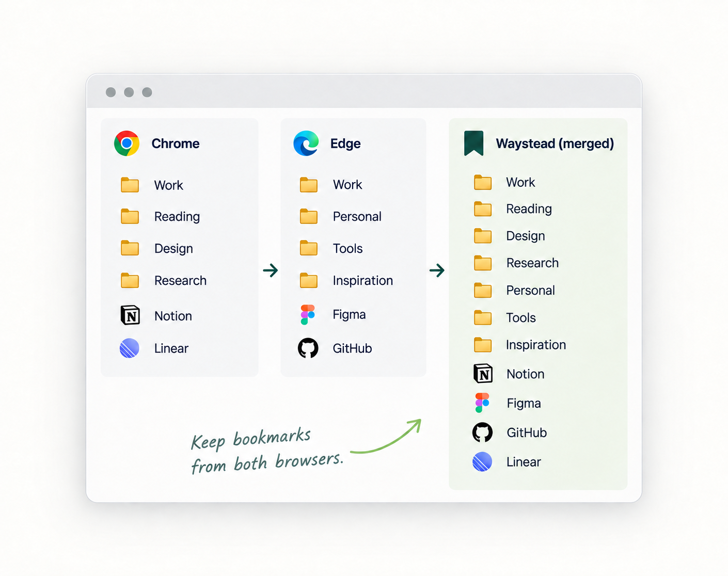The height and width of the screenshot is (576, 728).
Task: Select the Tools folder icon in Waystead panel
Action: click(483, 317)
